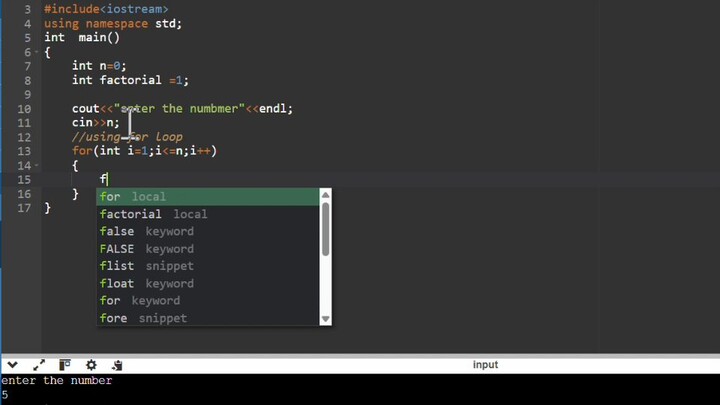Choose 'flist snippet' suggestion
Image resolution: width=720 pixels, height=405 pixels.
[208, 266]
